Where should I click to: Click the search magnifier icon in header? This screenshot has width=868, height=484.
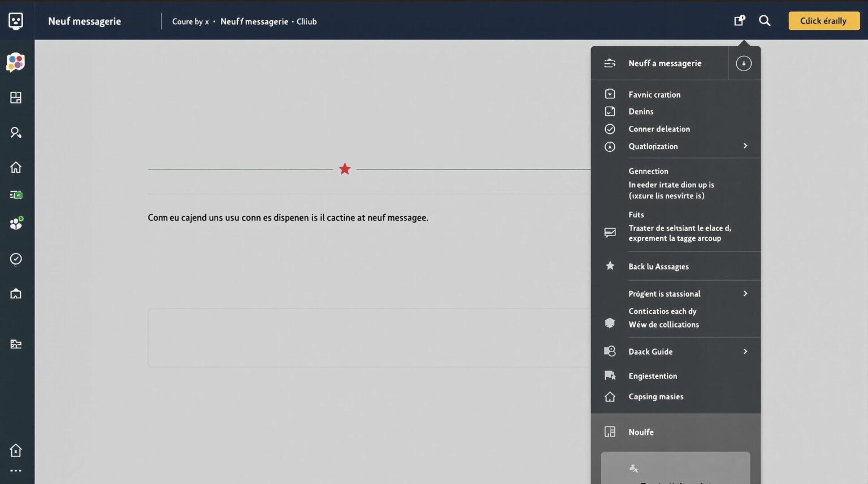pyautogui.click(x=765, y=21)
